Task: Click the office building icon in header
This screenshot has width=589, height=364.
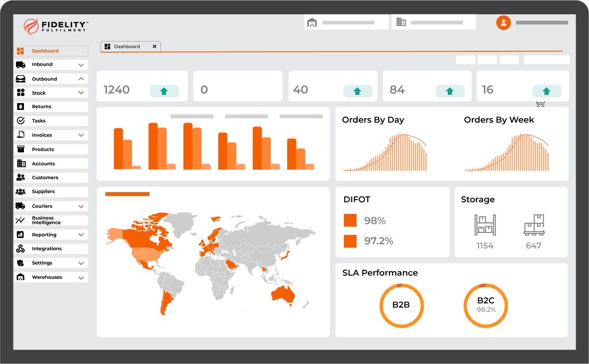Action: [x=401, y=22]
